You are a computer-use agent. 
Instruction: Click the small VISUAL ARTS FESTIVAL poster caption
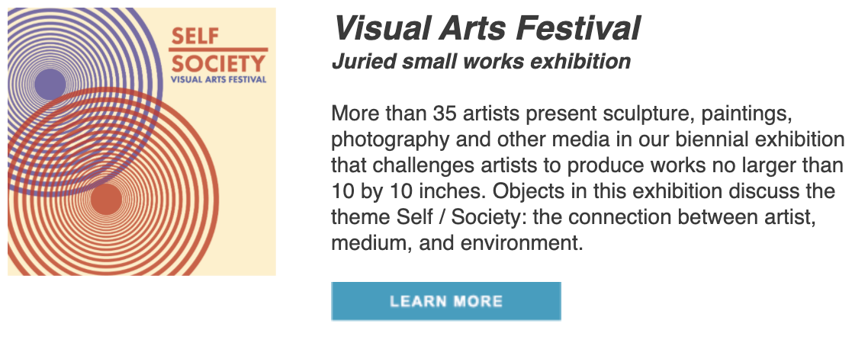coord(219,79)
